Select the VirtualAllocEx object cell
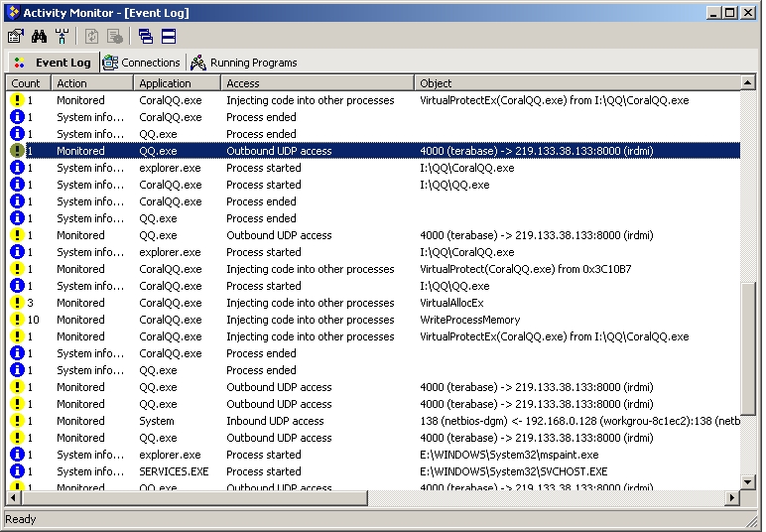The height and width of the screenshot is (532, 766). (x=451, y=303)
